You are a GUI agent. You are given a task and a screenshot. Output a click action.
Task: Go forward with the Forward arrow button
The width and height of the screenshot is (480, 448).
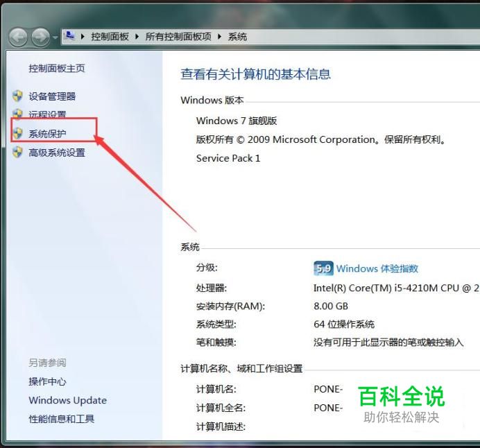(x=40, y=37)
